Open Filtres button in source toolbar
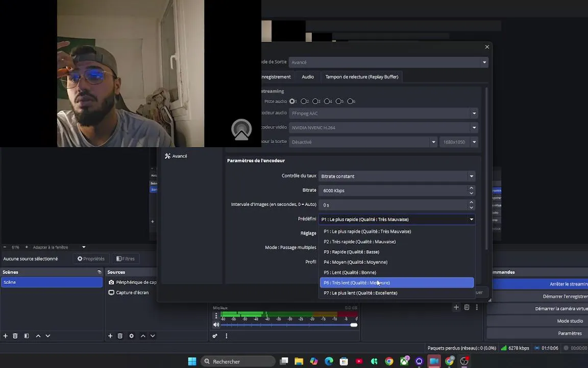 [x=126, y=259]
